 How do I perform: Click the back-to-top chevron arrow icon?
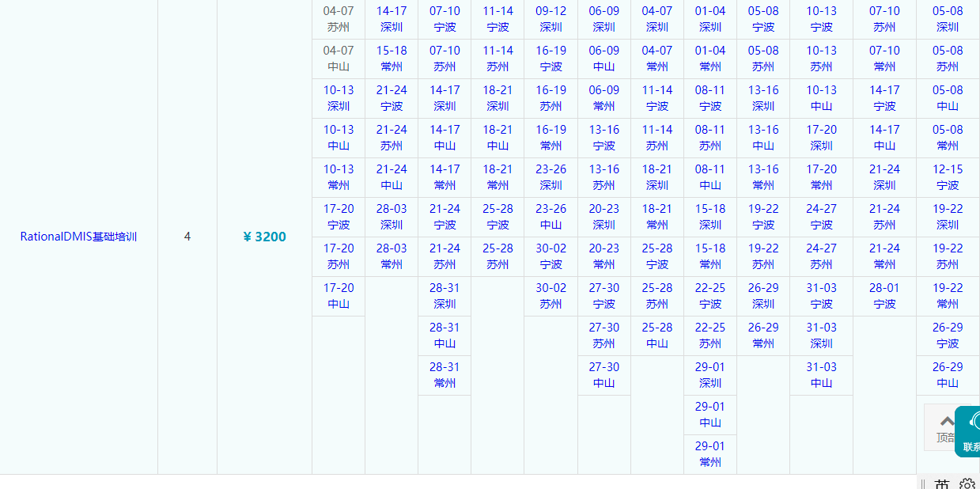point(947,420)
